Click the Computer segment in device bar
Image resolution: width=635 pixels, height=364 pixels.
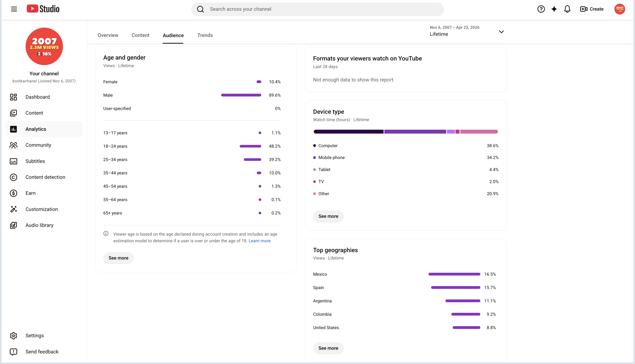349,132
